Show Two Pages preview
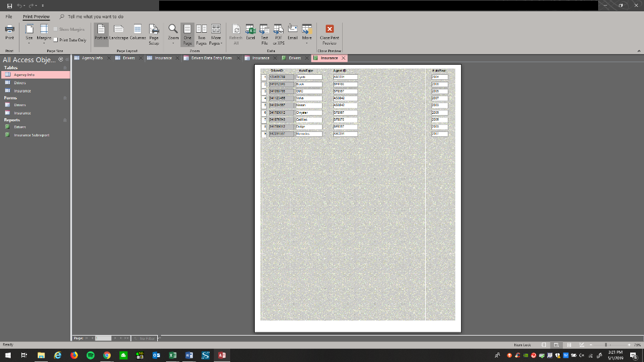 pyautogui.click(x=201, y=35)
